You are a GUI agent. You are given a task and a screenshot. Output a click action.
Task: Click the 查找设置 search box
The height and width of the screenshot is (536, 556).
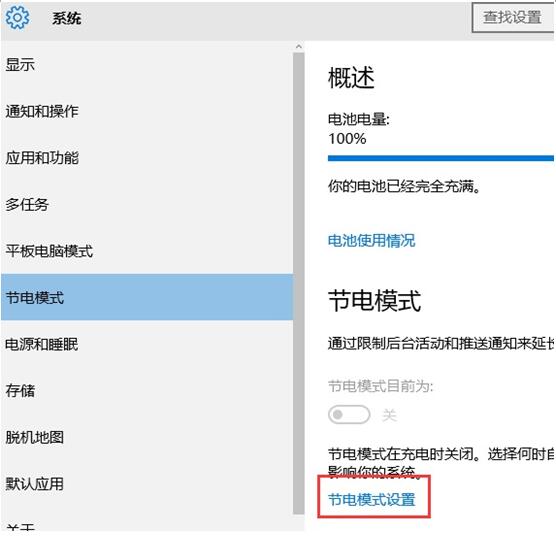tap(513, 17)
